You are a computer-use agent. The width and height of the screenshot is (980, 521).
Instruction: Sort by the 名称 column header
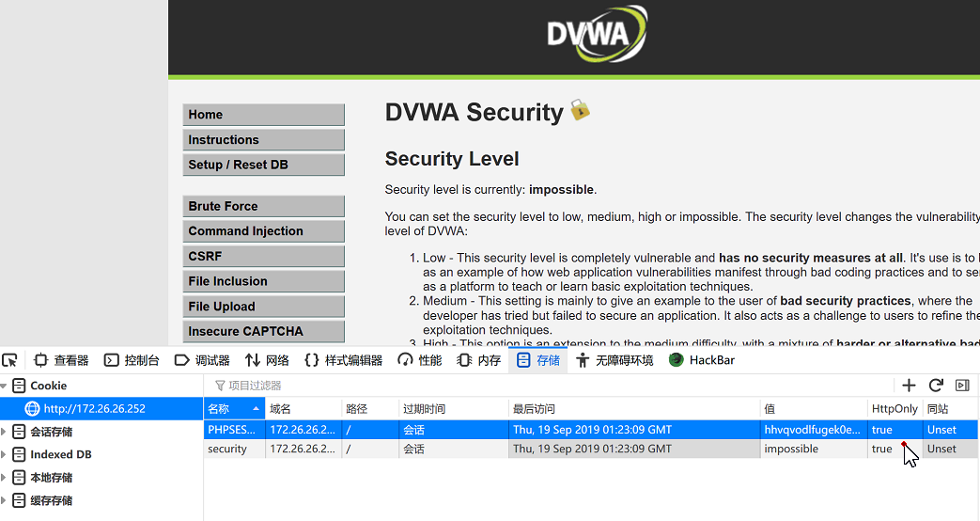[x=234, y=408]
